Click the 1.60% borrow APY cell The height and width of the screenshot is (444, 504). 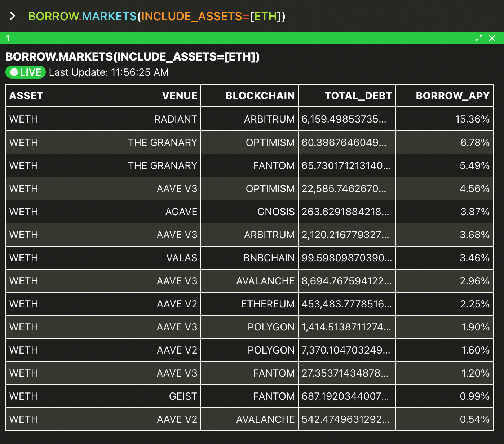445,350
